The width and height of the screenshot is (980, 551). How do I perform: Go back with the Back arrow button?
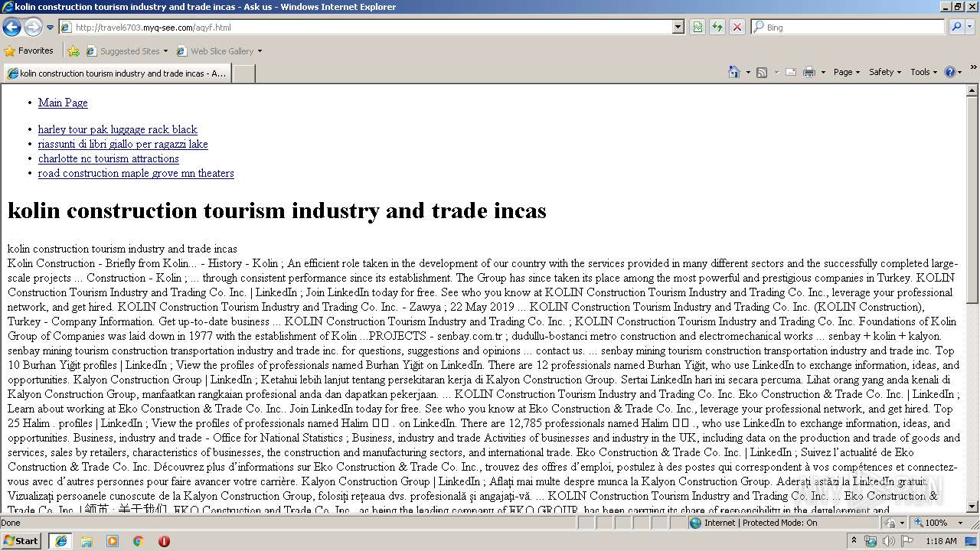11,27
